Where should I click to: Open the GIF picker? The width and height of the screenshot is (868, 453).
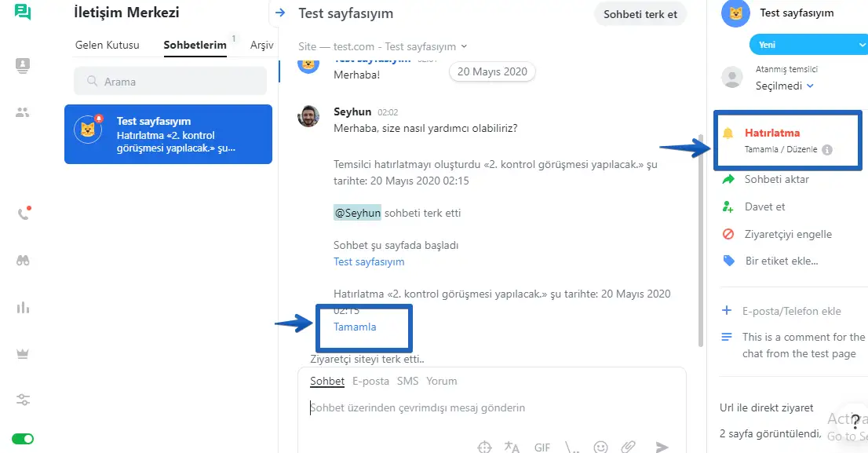click(x=542, y=448)
